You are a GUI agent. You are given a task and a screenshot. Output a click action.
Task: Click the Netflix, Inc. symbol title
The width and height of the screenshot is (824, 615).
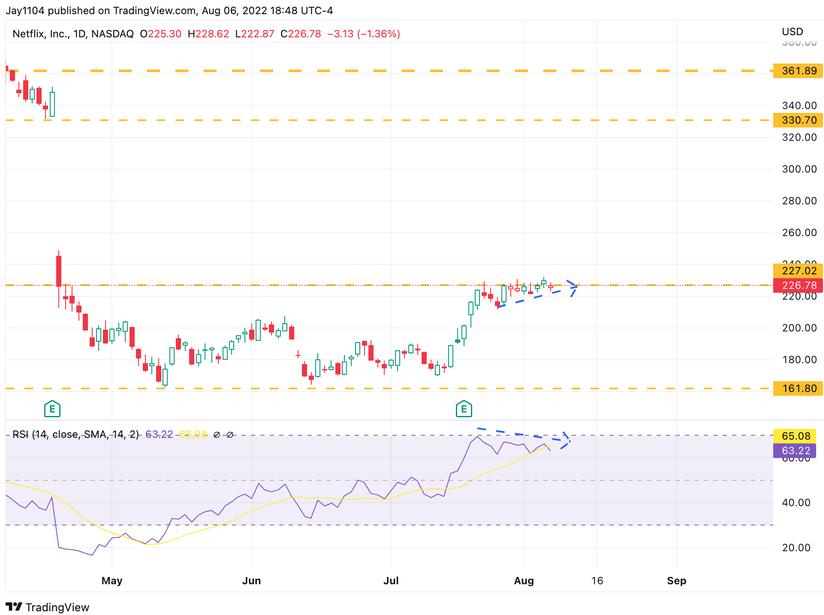click(x=40, y=34)
